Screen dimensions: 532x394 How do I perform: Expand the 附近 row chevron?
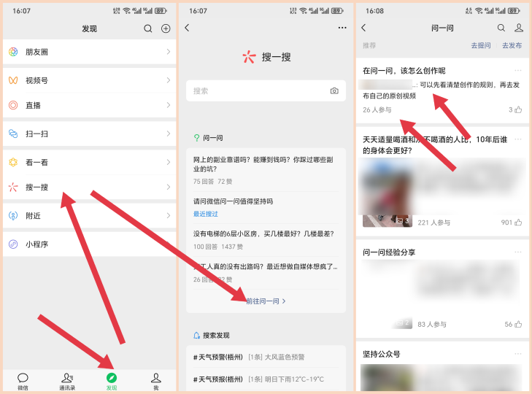169,215
